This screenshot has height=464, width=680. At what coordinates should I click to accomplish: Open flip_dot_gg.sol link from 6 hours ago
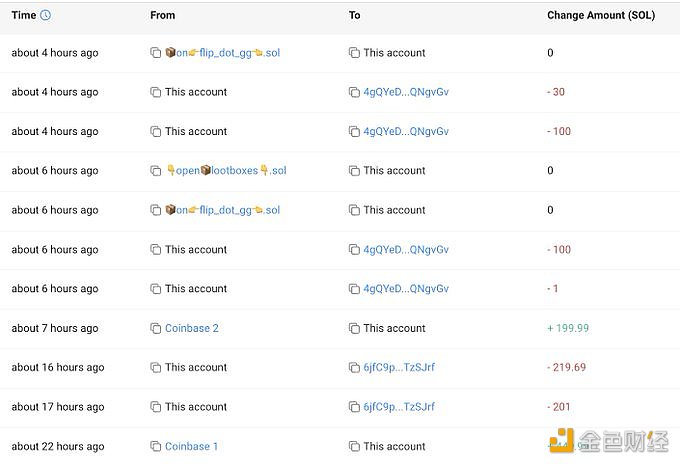[223, 210]
